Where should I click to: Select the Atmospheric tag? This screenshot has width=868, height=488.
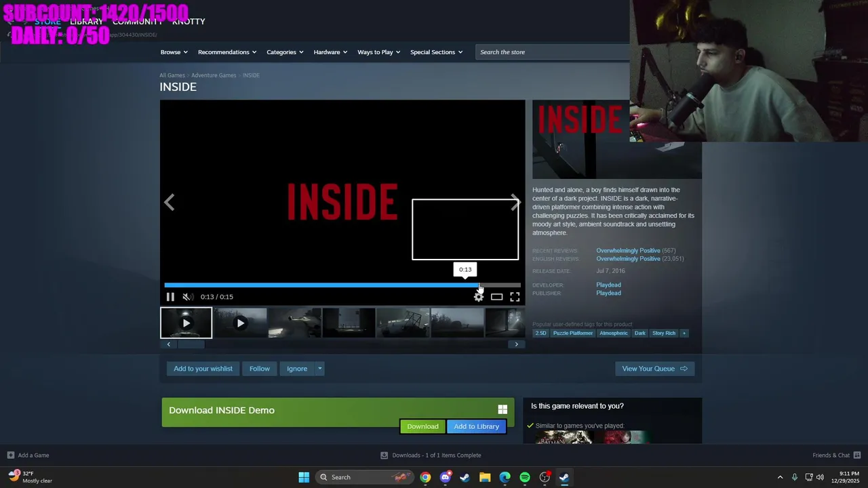point(614,333)
